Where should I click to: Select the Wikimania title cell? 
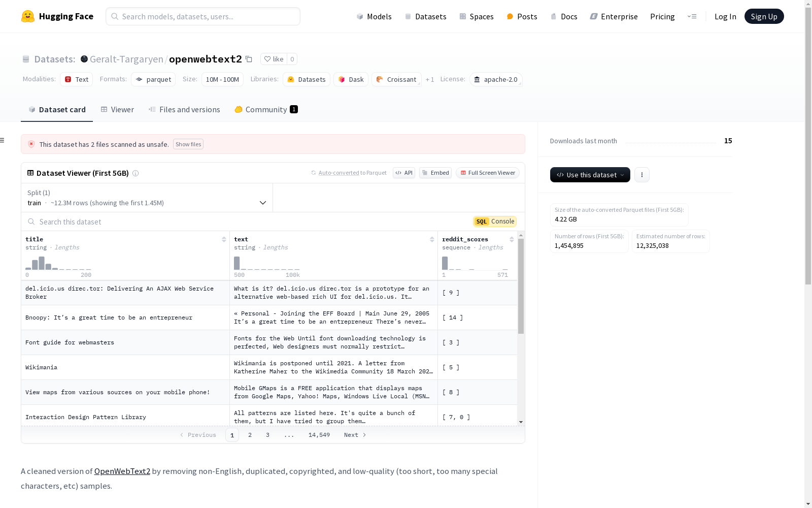click(125, 367)
